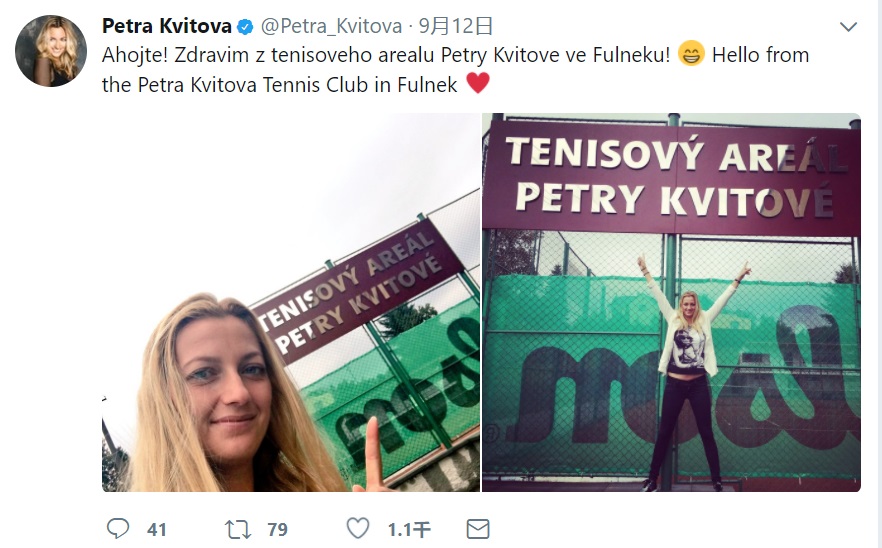
Task: Click the @Petra_Kvitova handle
Action: (331, 26)
